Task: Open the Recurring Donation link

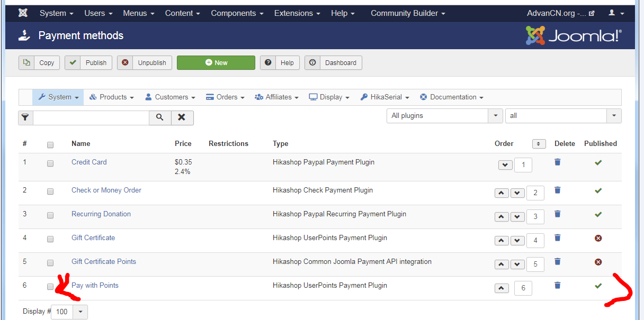Action: click(101, 214)
